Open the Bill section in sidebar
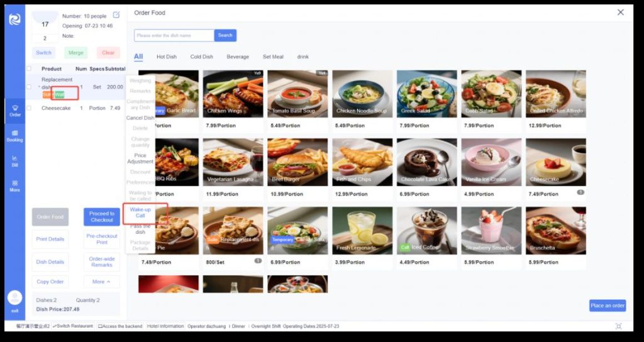The image size is (644, 342). (x=15, y=161)
